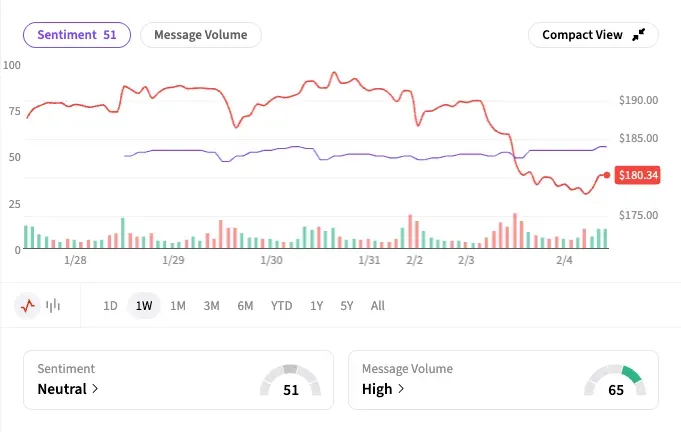Choose the 1M time range
Viewport: 681px width, 432px height.
pos(178,306)
